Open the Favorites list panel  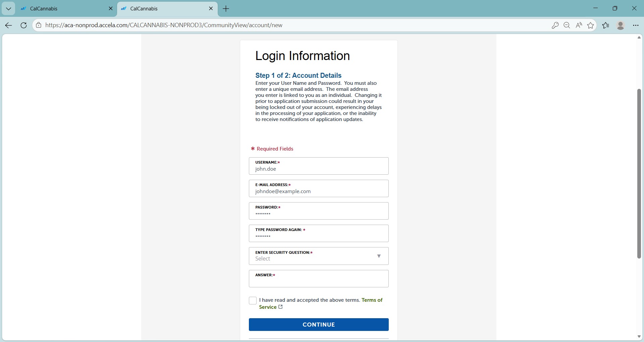click(x=606, y=25)
